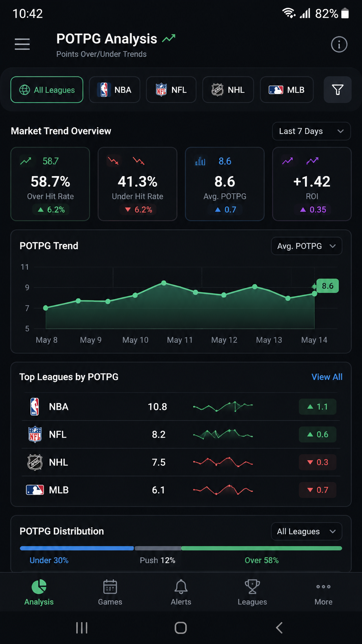Tap the View All link
The height and width of the screenshot is (644, 362).
pyautogui.click(x=327, y=377)
